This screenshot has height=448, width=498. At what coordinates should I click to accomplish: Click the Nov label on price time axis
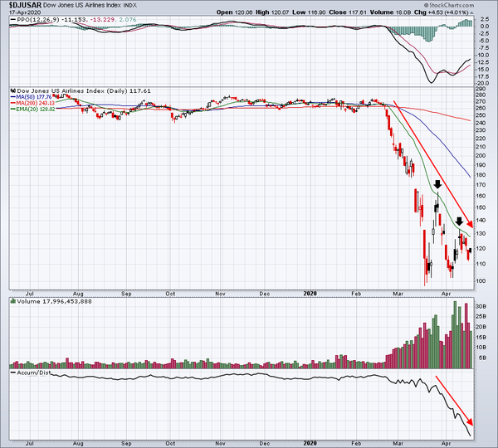pos(220,293)
